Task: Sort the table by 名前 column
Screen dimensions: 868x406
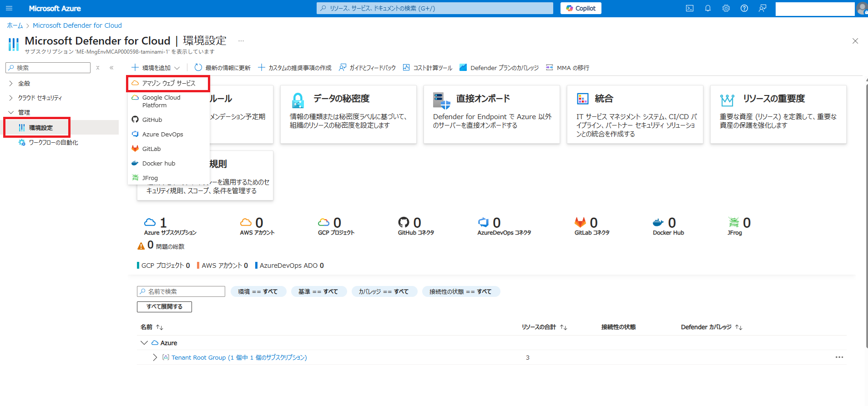Action: tap(151, 327)
